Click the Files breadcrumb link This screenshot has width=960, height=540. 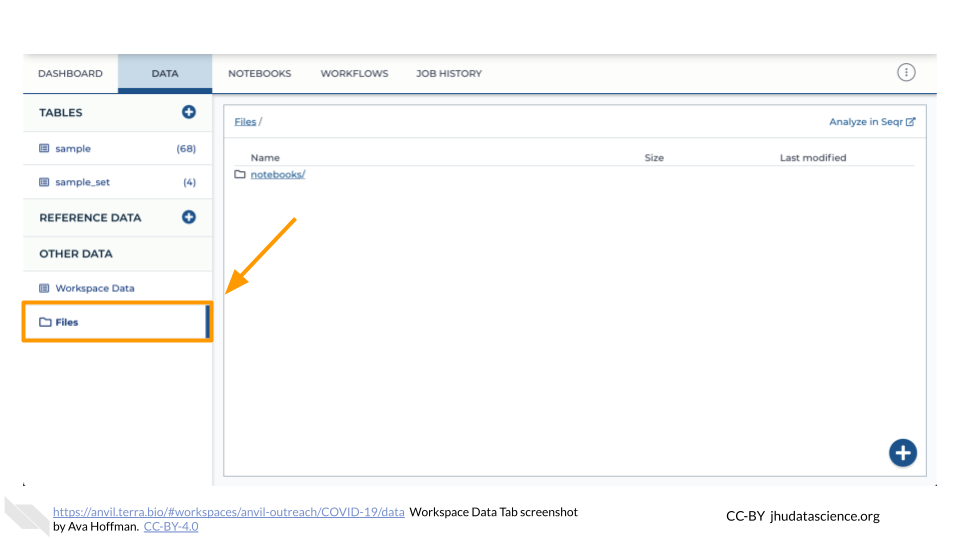245,122
